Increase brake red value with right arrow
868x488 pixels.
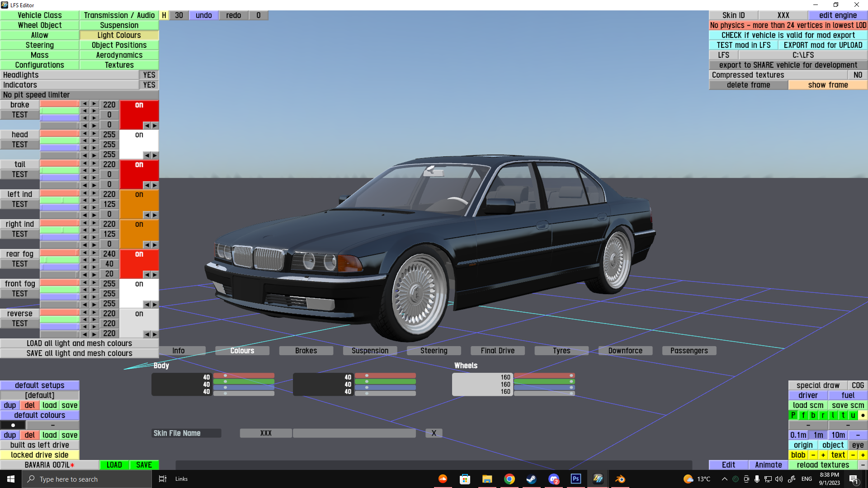point(94,104)
